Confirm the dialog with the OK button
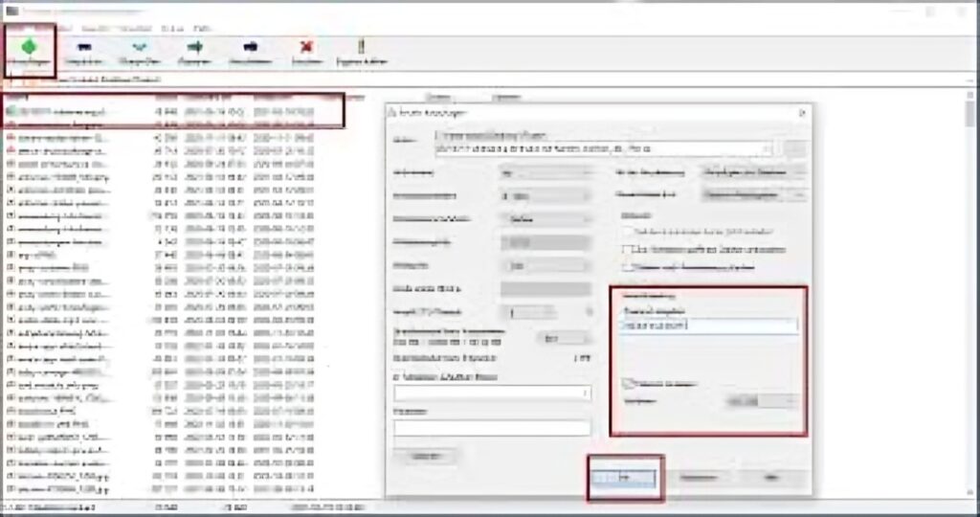 coord(624,478)
